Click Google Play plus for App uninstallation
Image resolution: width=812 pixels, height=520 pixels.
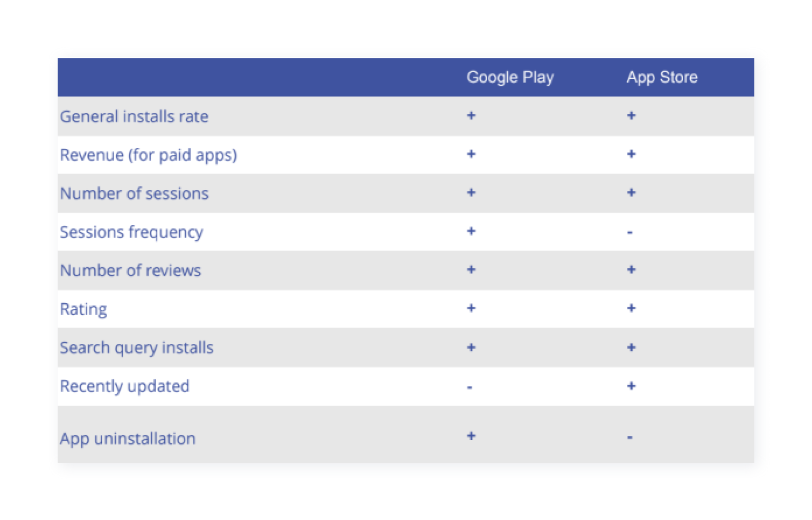(x=471, y=436)
